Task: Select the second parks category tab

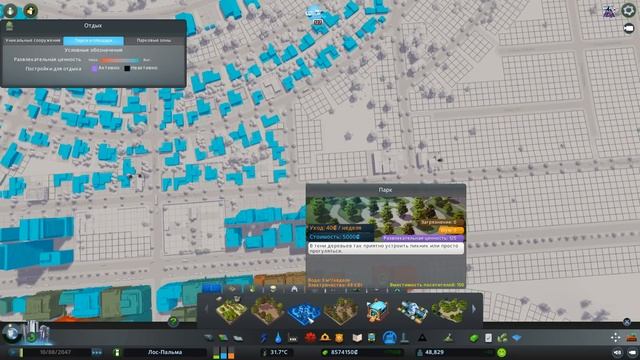Action: (232, 289)
